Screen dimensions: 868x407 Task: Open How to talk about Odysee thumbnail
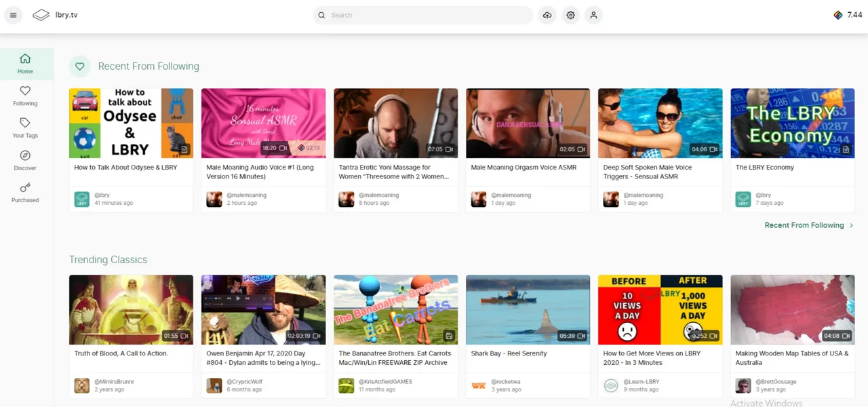pos(131,123)
